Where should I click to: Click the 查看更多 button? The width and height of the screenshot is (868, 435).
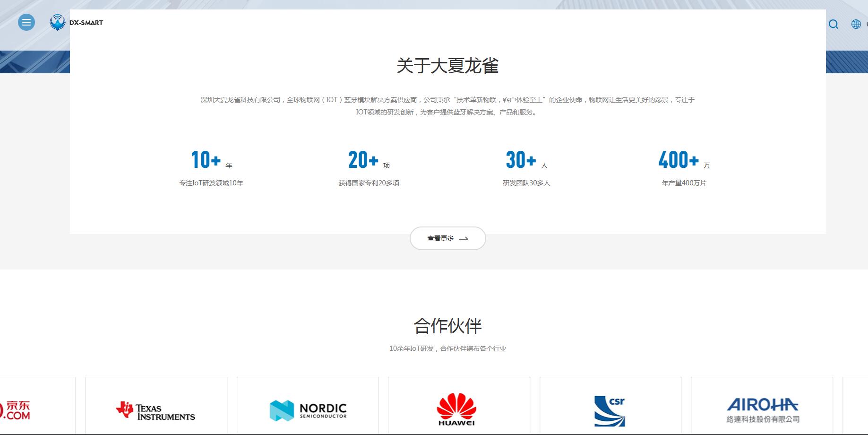(447, 238)
